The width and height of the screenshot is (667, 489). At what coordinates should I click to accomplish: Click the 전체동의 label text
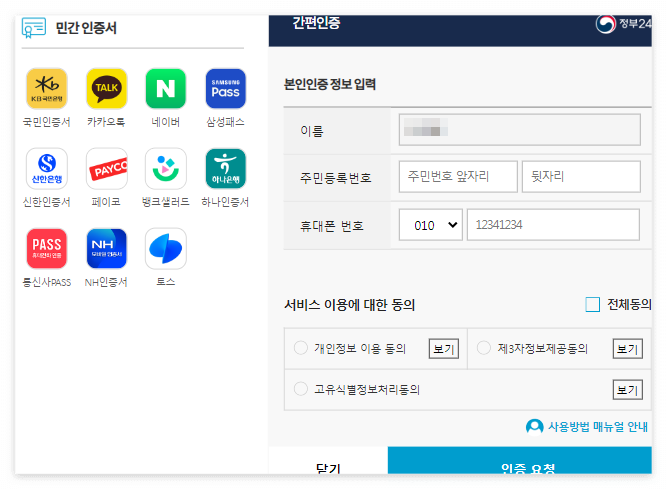click(x=629, y=304)
